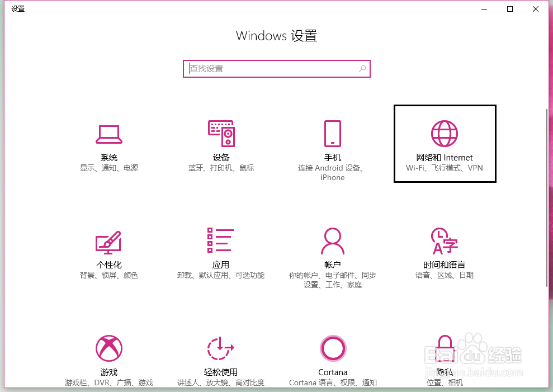Click the Cortana 语言、权限、通知 description
The image size is (553, 392).
click(x=333, y=383)
